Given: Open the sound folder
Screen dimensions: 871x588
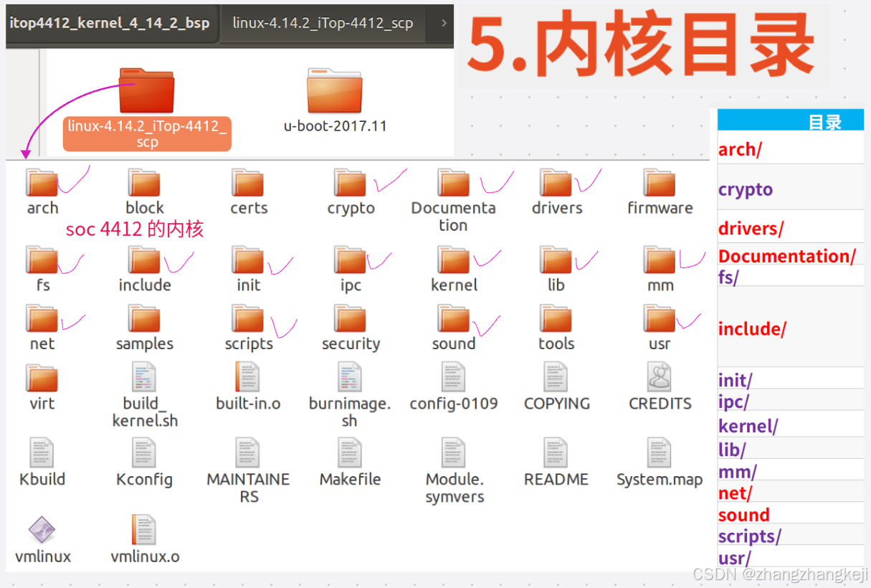Looking at the screenshot, I should pyautogui.click(x=453, y=318).
